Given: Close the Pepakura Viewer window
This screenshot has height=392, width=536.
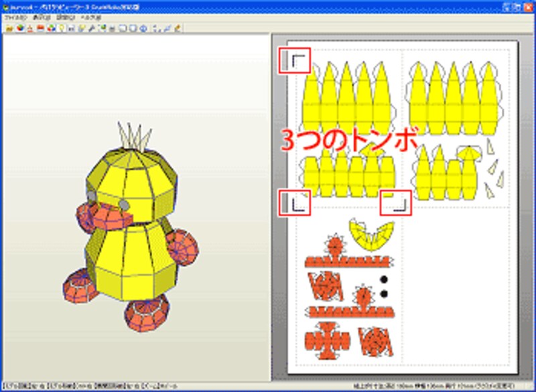Looking at the screenshot, I should 528,7.
